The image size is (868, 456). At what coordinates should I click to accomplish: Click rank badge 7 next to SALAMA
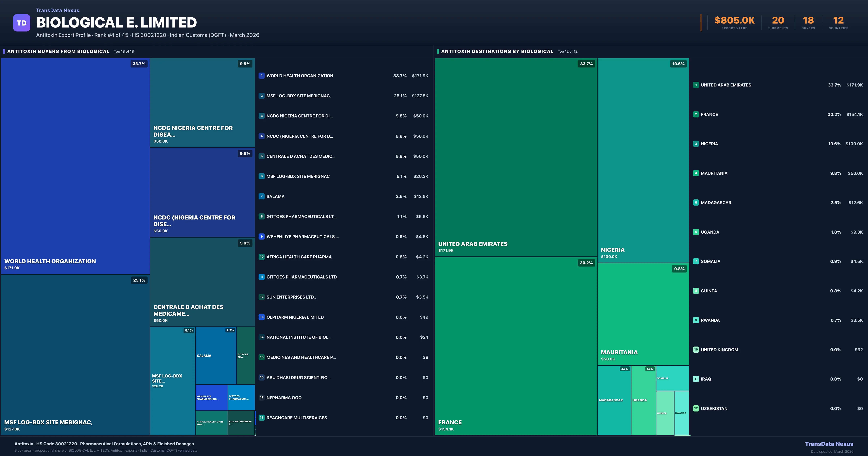tap(261, 196)
